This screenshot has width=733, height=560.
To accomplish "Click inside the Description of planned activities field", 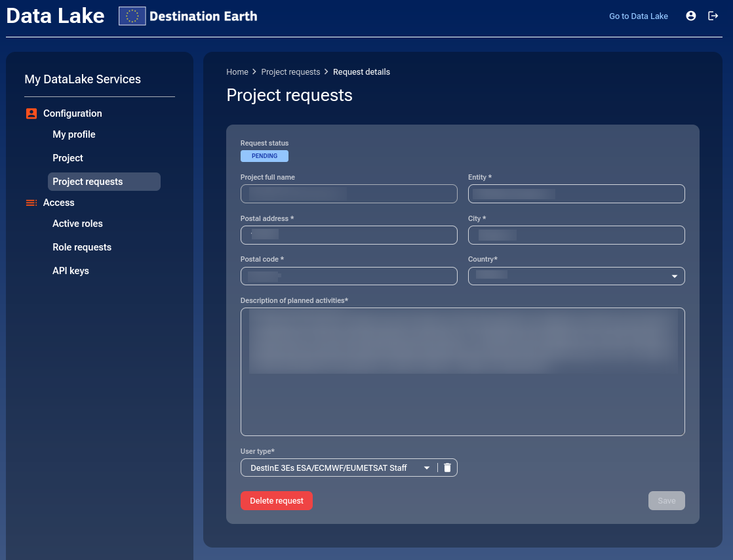I will (462, 372).
